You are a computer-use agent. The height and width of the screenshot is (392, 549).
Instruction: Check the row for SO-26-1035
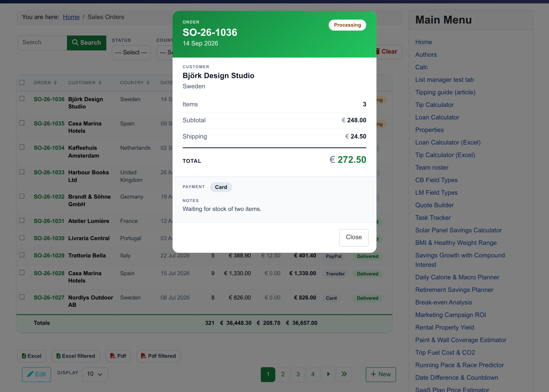click(22, 123)
